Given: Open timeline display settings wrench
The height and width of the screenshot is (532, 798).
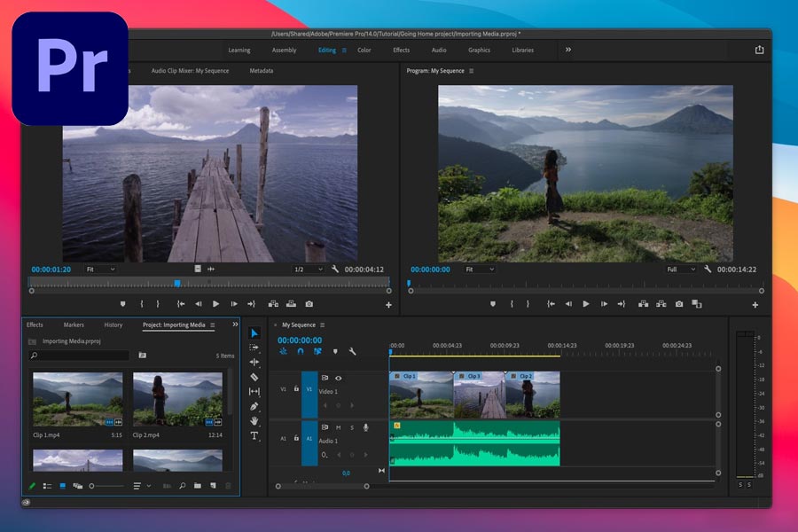Looking at the screenshot, I should (353, 352).
